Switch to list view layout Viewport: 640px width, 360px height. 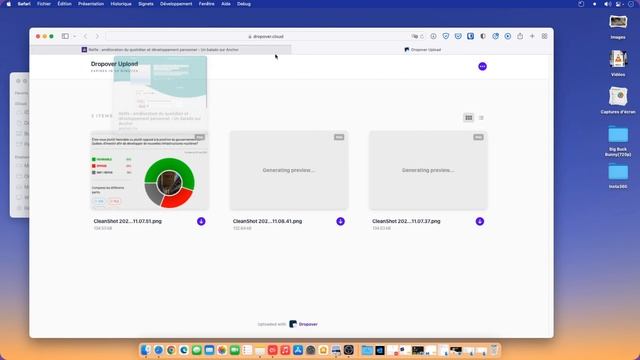click(481, 118)
